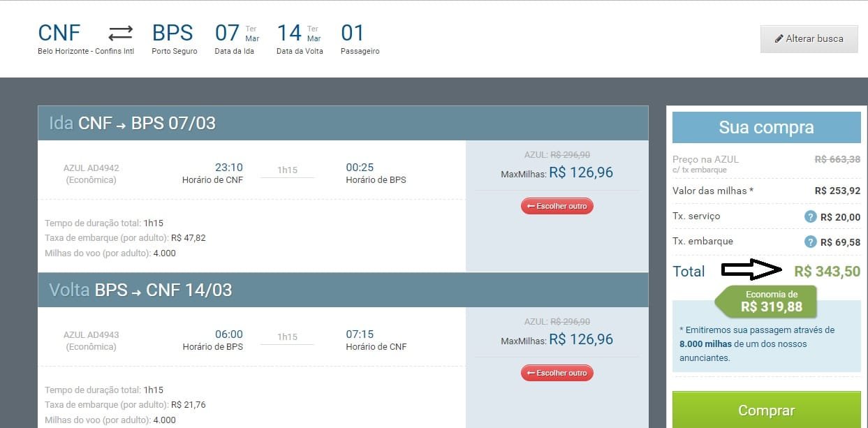Click the round-trip arrows icon between CNF and BPS

coord(120,33)
